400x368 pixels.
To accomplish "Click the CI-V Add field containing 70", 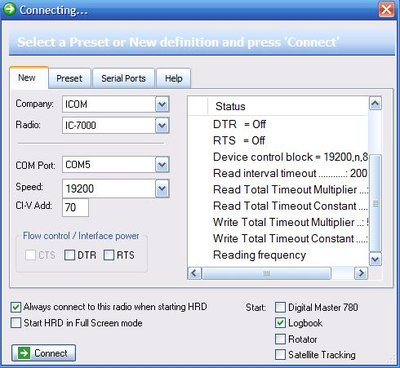I will click(x=75, y=208).
